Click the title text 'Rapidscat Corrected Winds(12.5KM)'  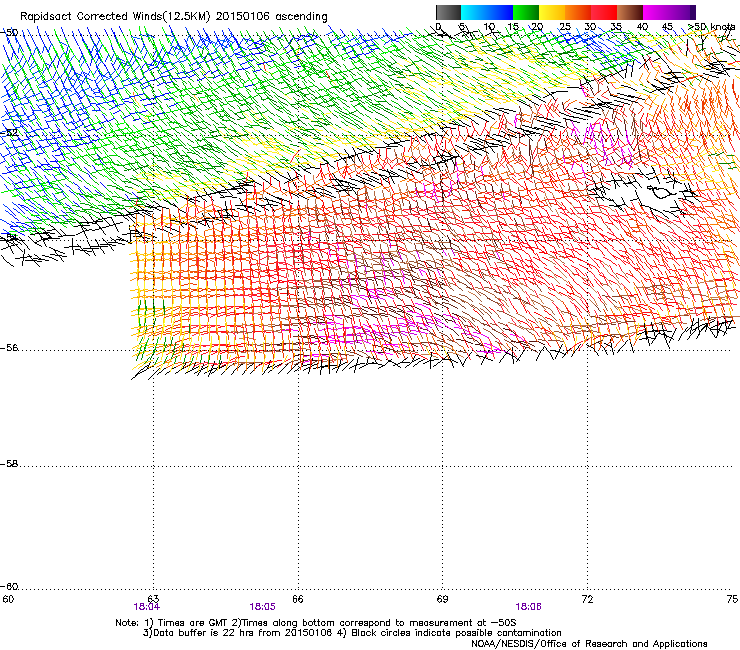(115, 17)
